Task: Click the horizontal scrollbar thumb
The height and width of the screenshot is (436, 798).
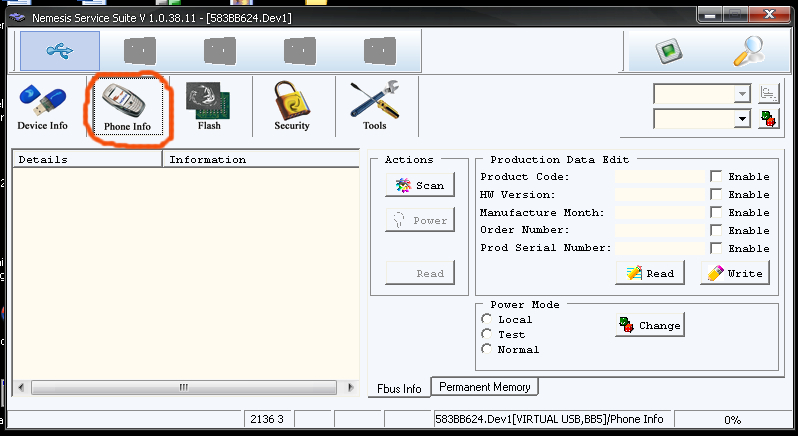Action: (184, 387)
